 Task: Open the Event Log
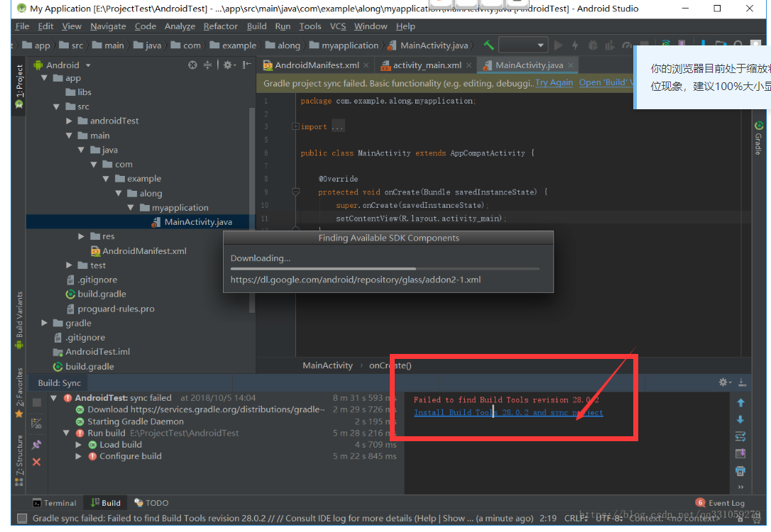point(721,503)
